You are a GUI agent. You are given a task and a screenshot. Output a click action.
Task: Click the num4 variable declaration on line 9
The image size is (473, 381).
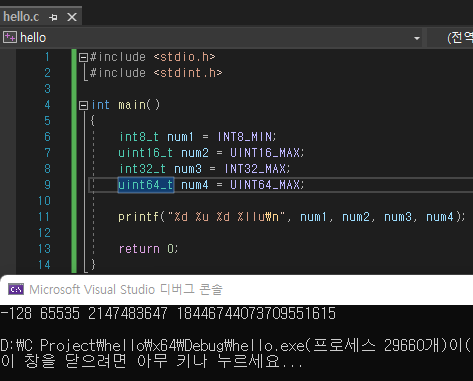195,185
